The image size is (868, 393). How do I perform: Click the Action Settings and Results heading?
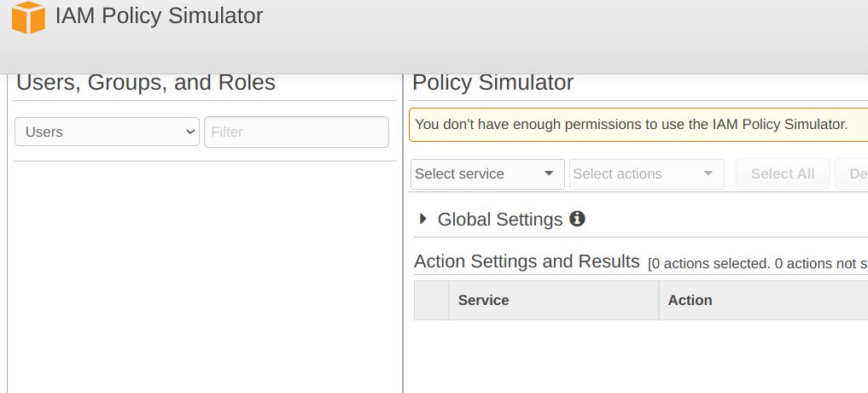pyautogui.click(x=527, y=261)
